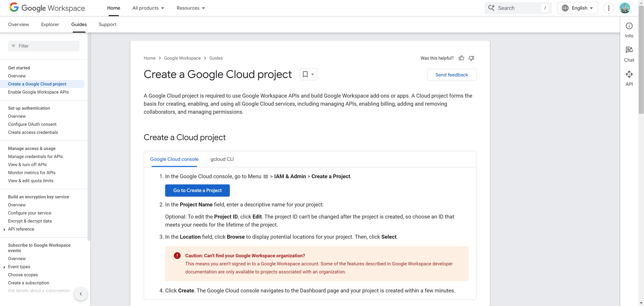Open the Chat side panel

point(629,54)
